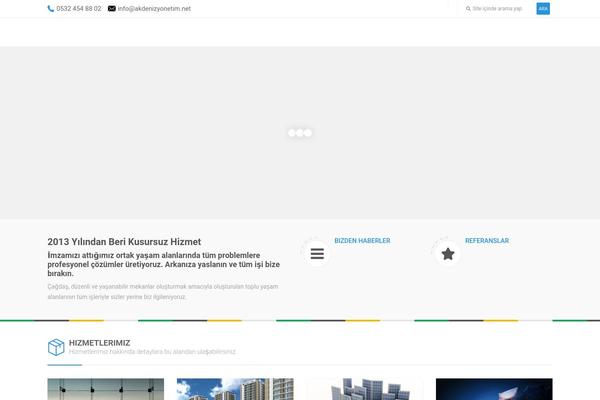Click the heading '2013 Yılından Beri Kusursuz Hizmet'
Viewport: 600px width, 400px height.
pos(124,242)
